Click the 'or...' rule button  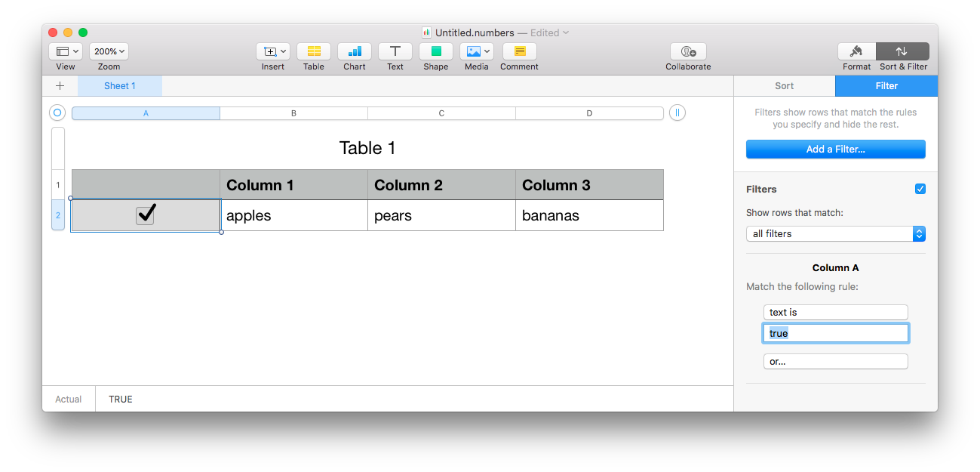click(x=835, y=362)
